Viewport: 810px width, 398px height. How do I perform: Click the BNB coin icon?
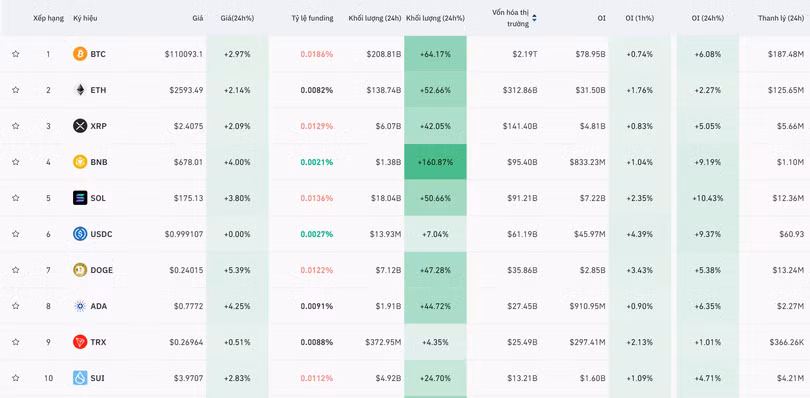click(80, 162)
